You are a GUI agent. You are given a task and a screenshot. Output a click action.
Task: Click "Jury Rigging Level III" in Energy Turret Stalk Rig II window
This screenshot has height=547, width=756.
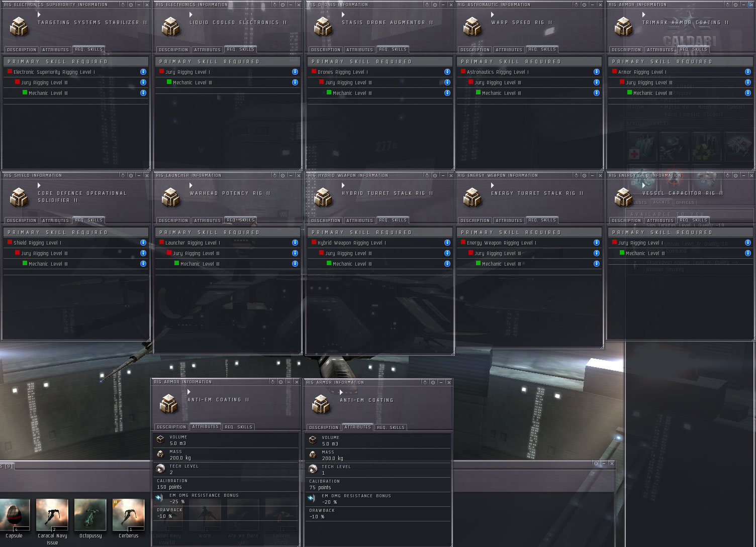click(498, 254)
